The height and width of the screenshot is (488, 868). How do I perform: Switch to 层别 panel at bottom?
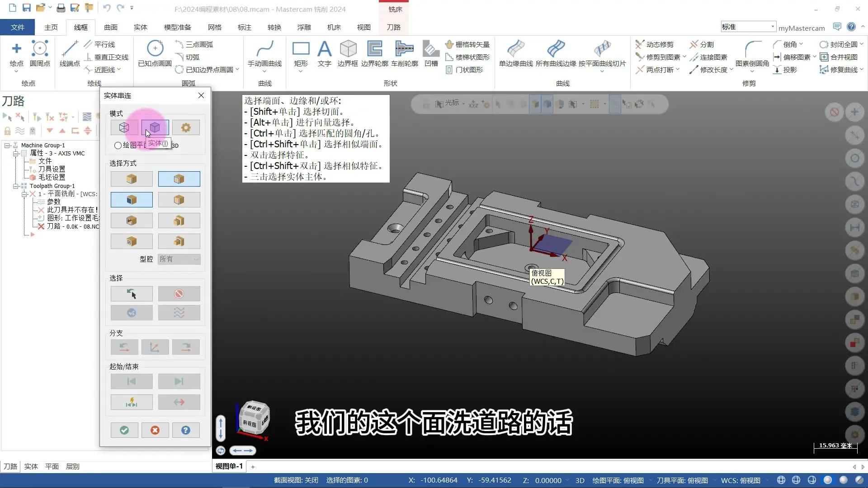[72, 466]
